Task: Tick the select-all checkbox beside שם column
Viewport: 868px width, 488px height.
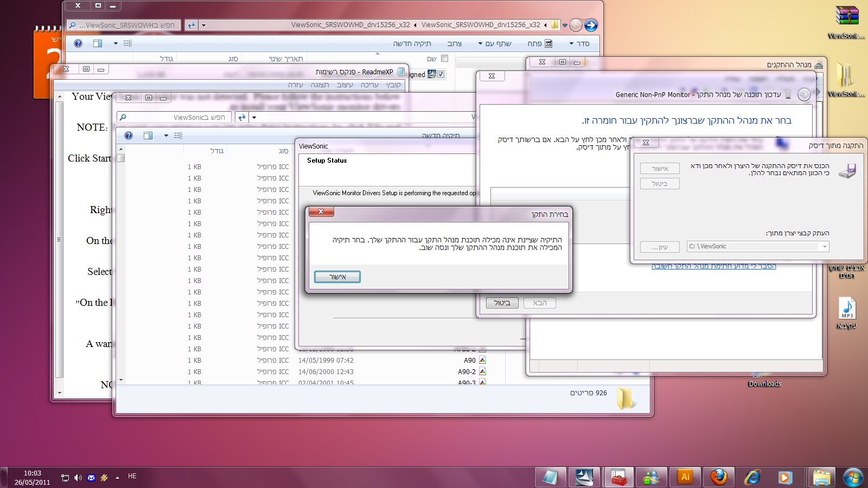Action: tap(445, 59)
